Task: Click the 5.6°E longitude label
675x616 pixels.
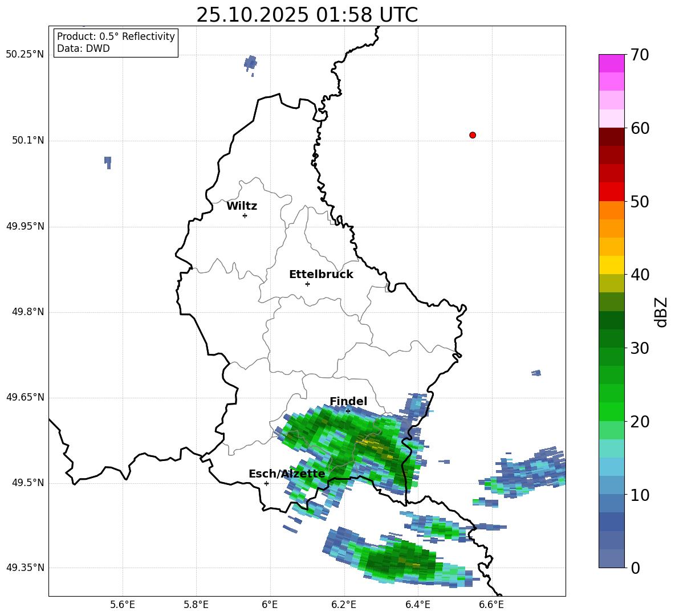Action: pyautogui.click(x=123, y=605)
